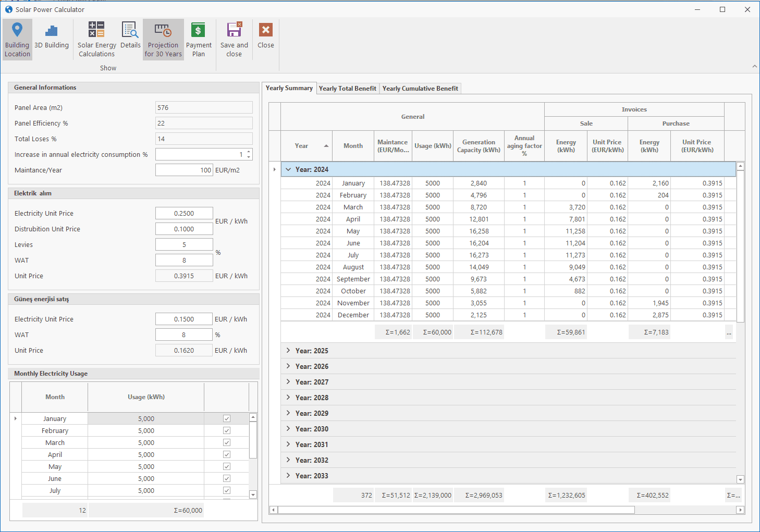The image size is (760, 532).
Task: Expand the Year: 2025 group
Action: 288,351
